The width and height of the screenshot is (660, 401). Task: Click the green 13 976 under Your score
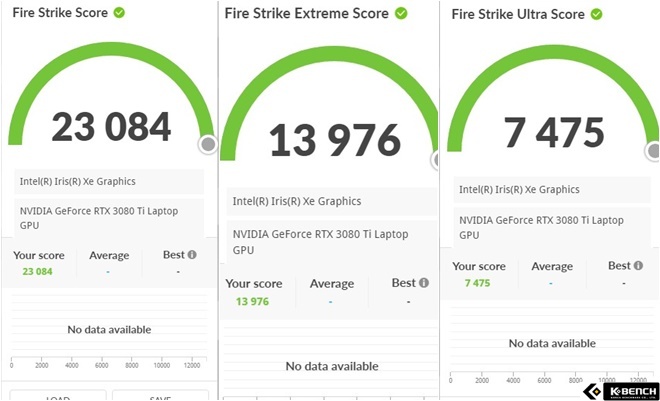pyautogui.click(x=252, y=301)
